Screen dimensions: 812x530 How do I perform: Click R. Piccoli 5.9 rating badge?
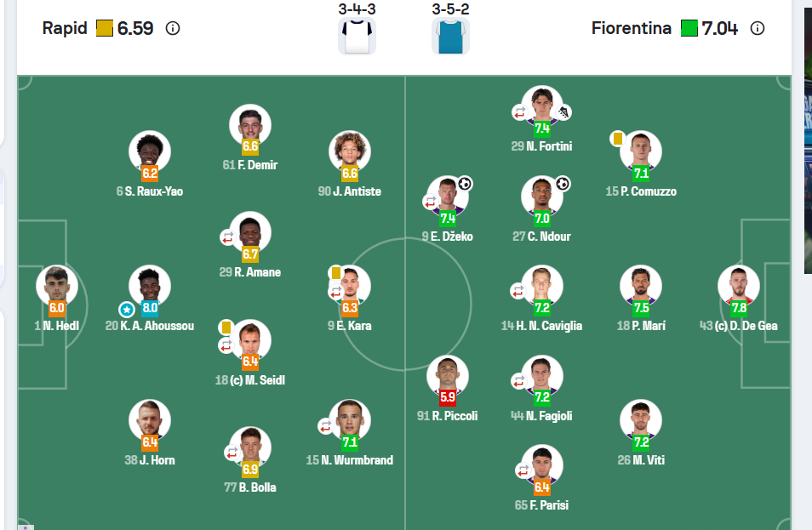448,396
